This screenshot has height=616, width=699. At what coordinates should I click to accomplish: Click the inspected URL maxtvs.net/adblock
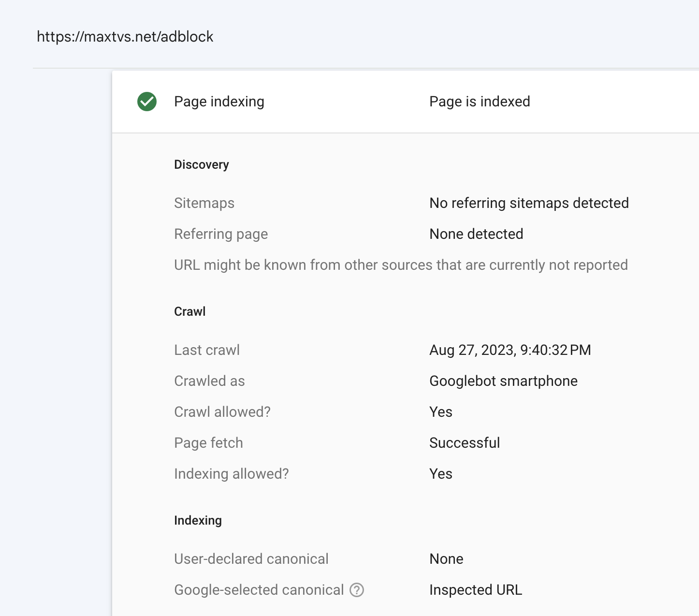(125, 37)
